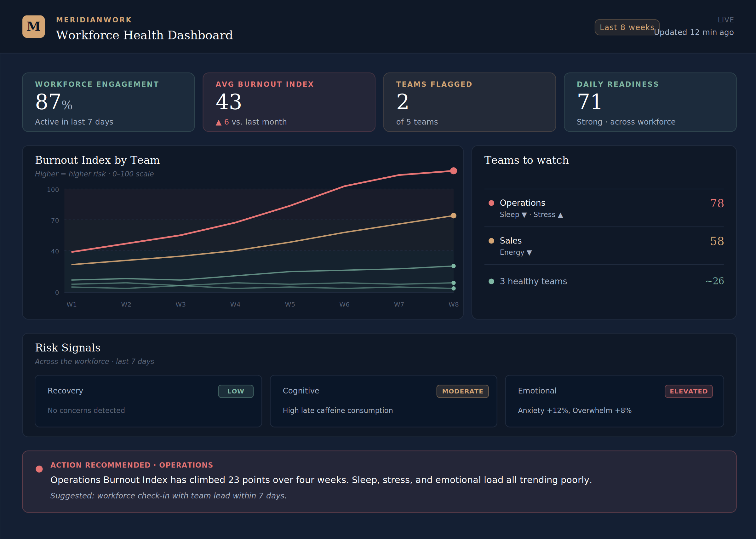This screenshot has height=539, width=756.
Task: Open the Cognitive risk signal card
Action: (x=383, y=401)
